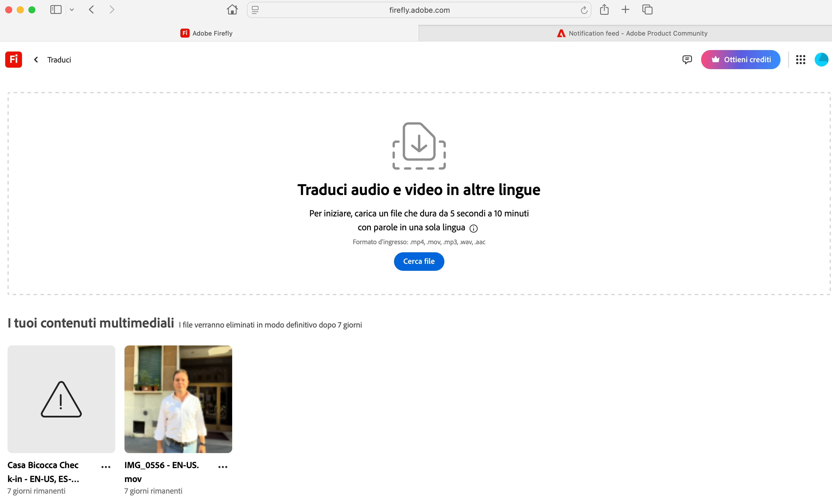Open the IMG_0556 video thumbnail
Viewport: 832px width, 504px height.
tap(178, 399)
